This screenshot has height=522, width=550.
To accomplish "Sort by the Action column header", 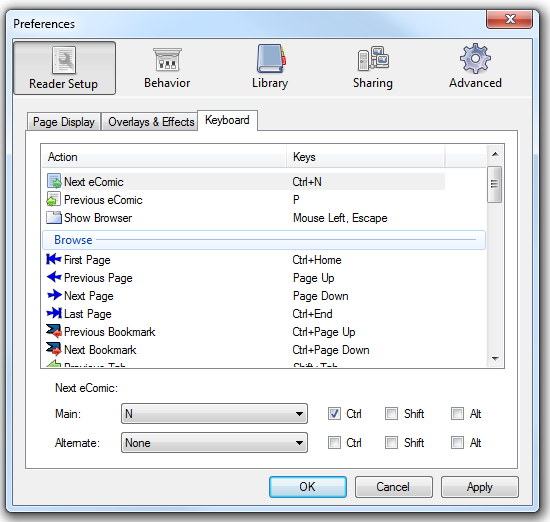I will click(x=165, y=157).
